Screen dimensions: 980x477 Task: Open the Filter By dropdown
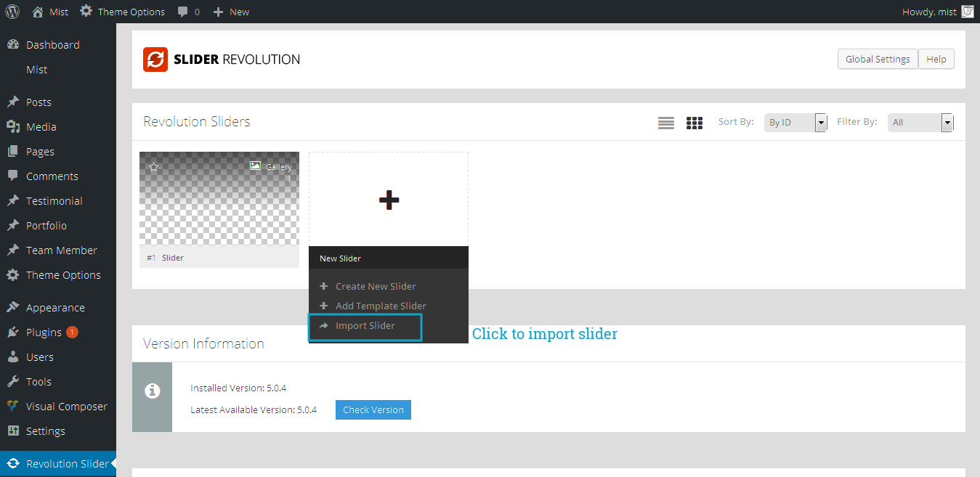[x=920, y=123]
